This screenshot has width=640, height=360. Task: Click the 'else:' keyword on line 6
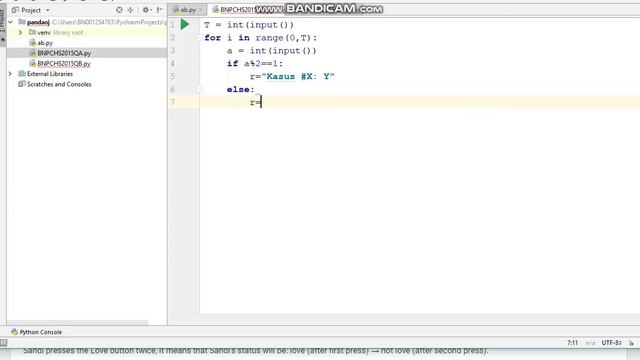[x=240, y=89]
